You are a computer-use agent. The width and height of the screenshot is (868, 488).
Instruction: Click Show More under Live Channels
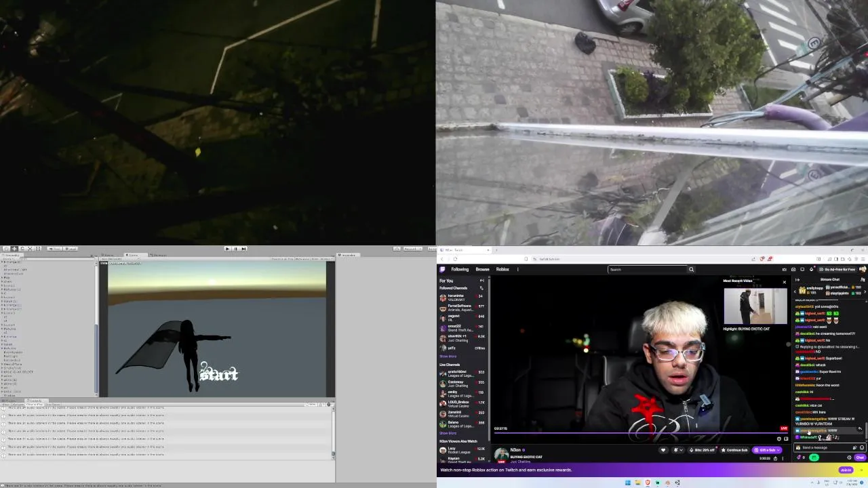tap(448, 432)
